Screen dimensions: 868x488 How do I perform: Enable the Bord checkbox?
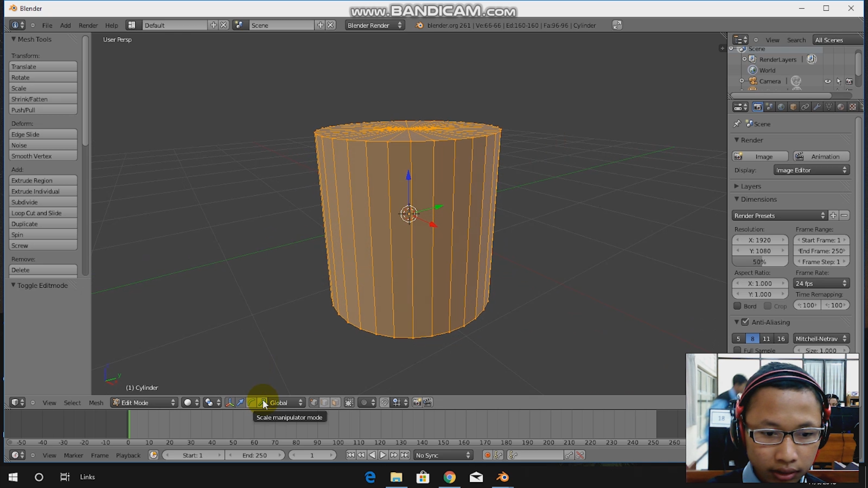click(x=738, y=305)
